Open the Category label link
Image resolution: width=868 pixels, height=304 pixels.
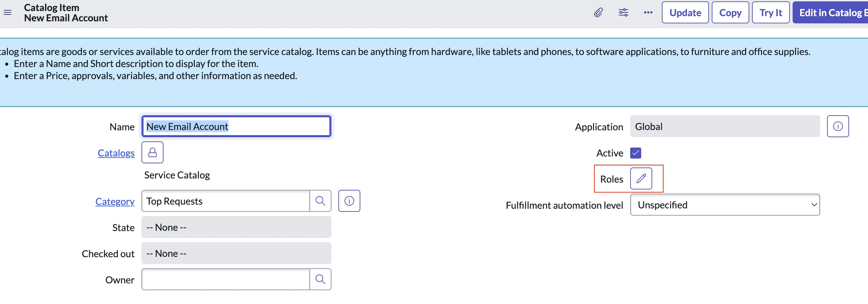[115, 202]
